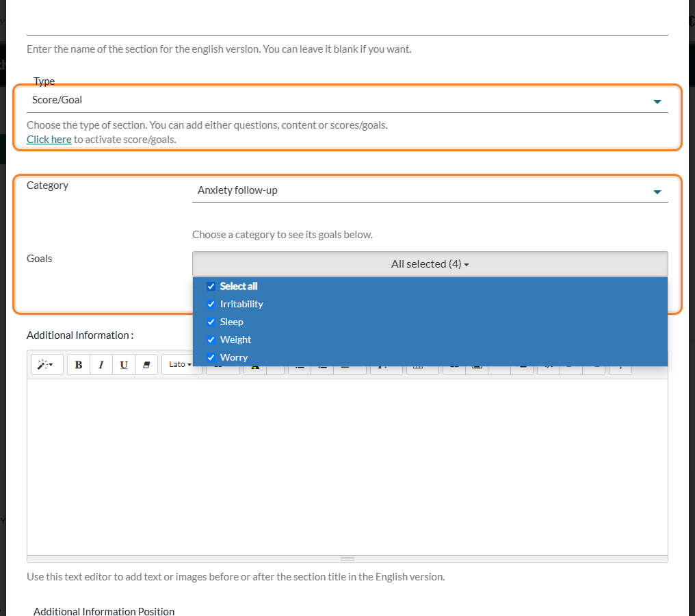Click the eraser remove-format icon

tap(146, 365)
